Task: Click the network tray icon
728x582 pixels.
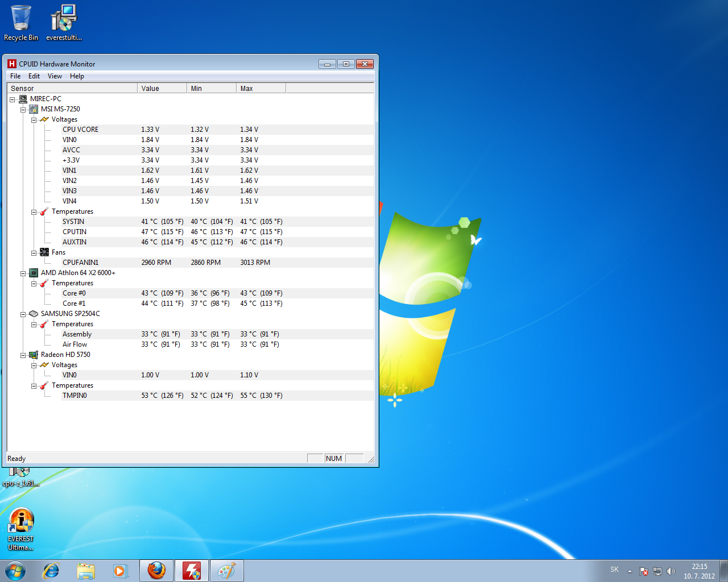Action: 657,571
